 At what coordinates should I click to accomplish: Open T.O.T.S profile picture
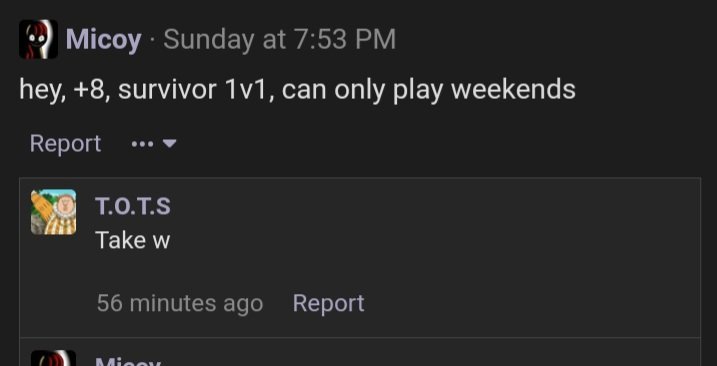coord(54,212)
